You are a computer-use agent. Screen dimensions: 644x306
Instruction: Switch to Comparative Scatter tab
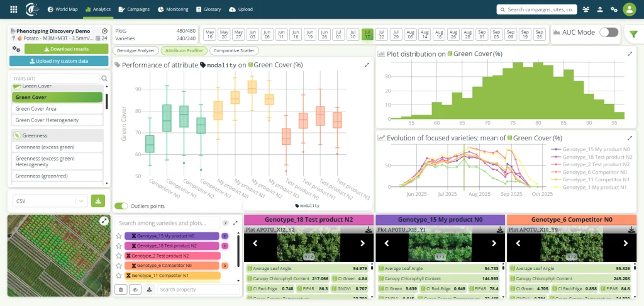pos(234,51)
